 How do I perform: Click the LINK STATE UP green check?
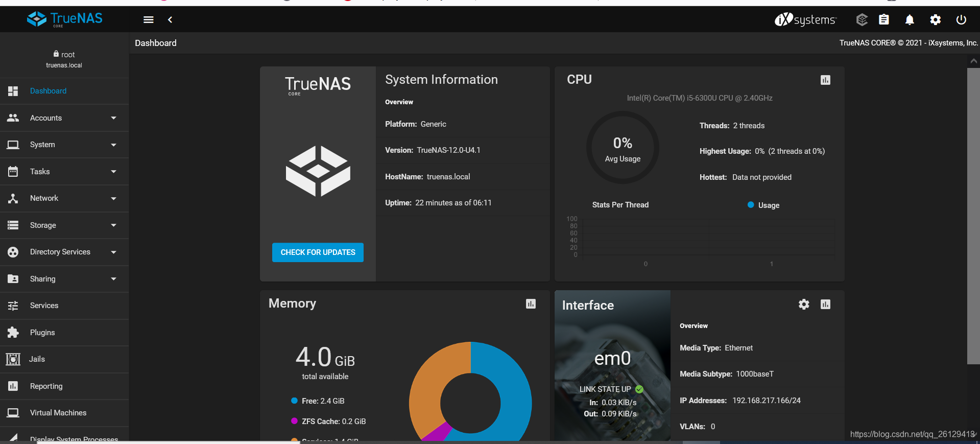click(x=639, y=389)
